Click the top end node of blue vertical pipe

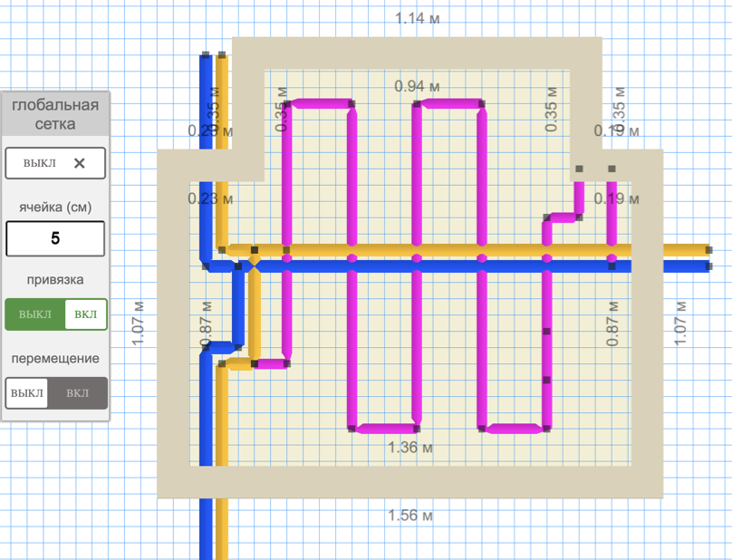[206, 56]
